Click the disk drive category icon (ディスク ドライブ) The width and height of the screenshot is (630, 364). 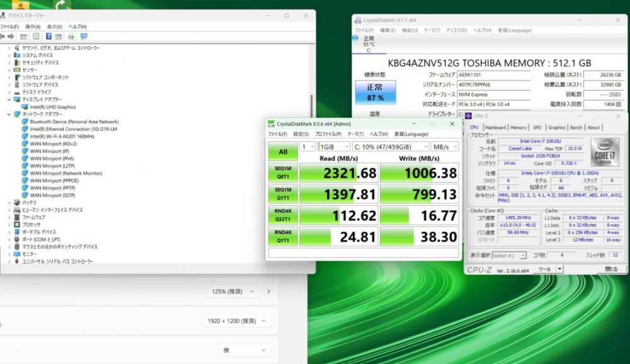pos(17,92)
